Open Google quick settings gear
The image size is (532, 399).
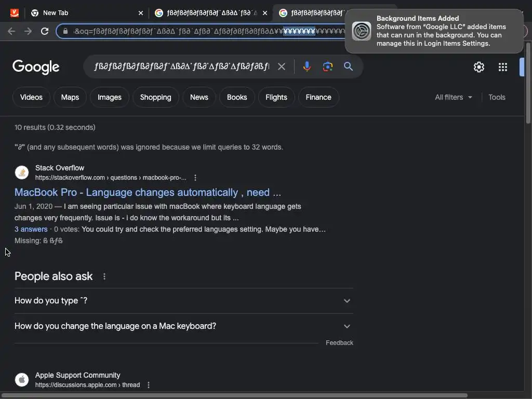(x=478, y=67)
